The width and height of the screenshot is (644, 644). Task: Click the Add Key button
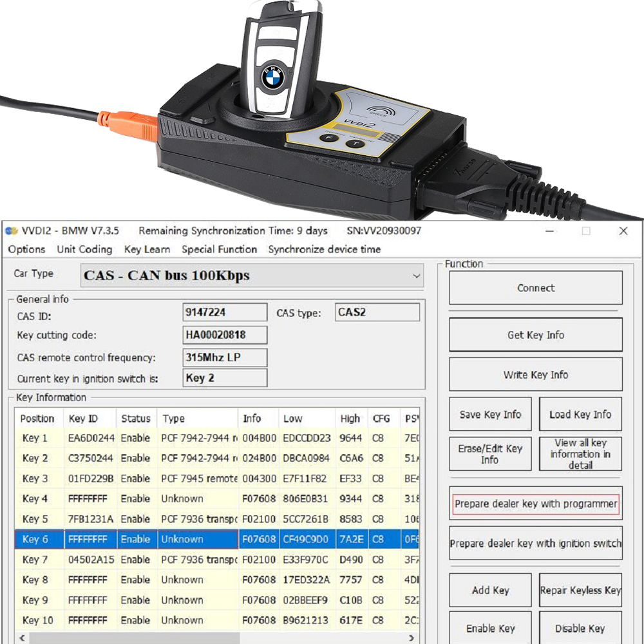490,590
